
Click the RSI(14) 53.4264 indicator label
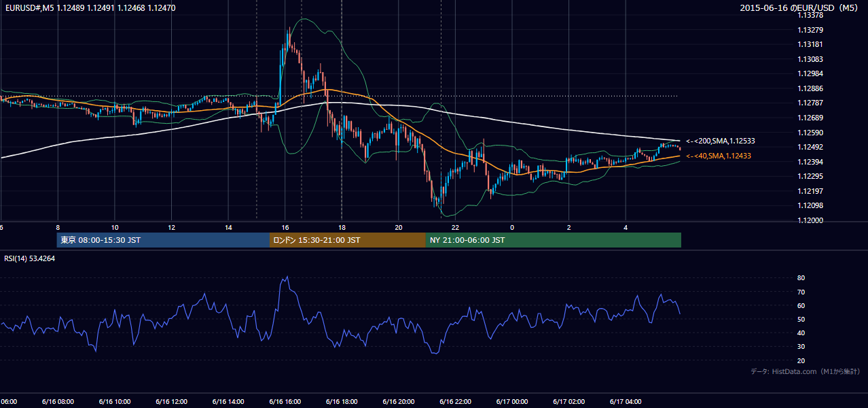pyautogui.click(x=30, y=258)
